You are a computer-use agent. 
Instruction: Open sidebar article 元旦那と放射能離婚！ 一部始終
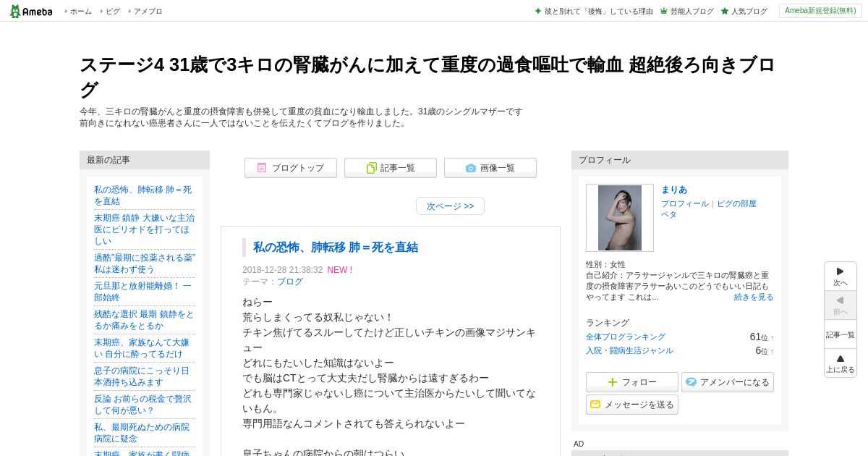pos(144,292)
